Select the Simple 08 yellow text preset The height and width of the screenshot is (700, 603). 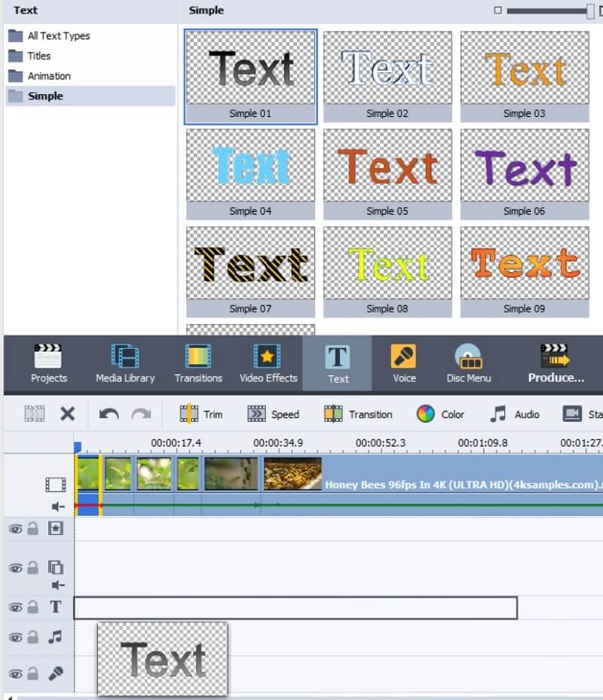[x=387, y=272]
